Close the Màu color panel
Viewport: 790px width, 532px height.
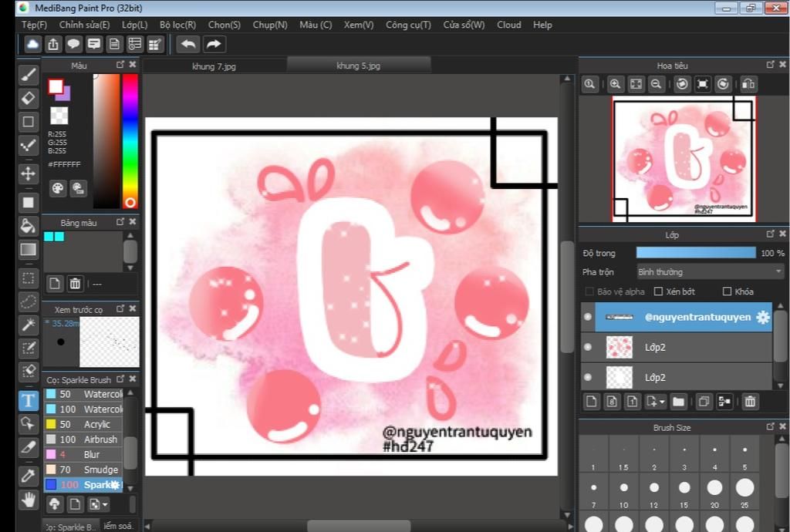133,65
